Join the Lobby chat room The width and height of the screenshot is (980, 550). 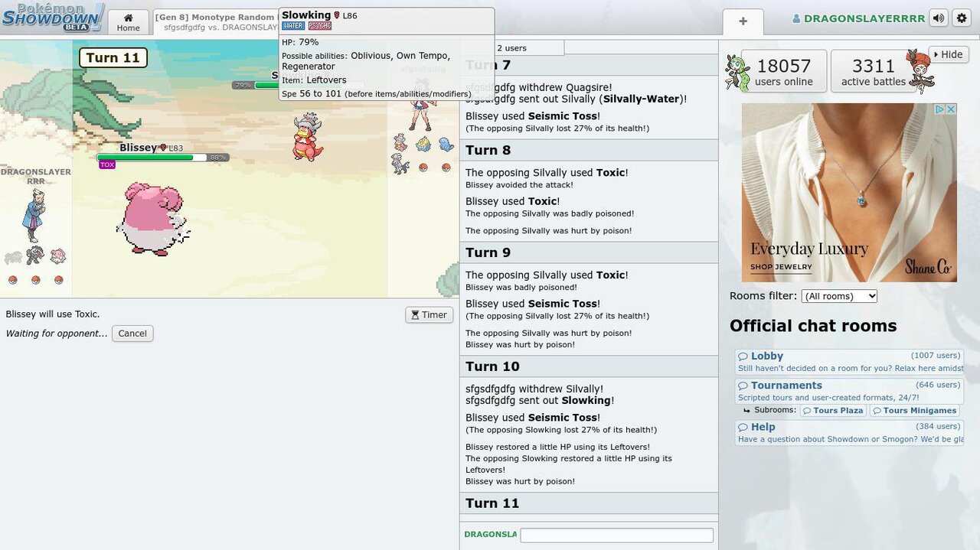click(x=849, y=362)
